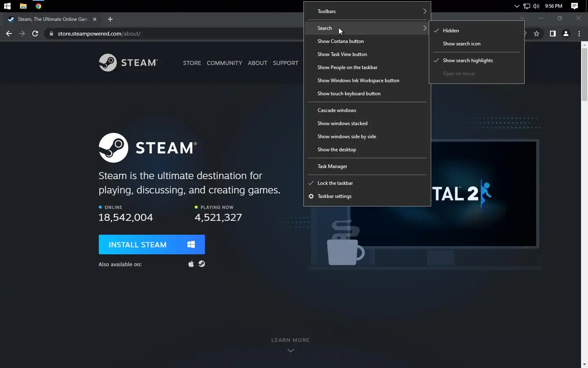Screen dimensions: 588x368
Task: Click the scrollbar up arrow
Action: 584,45
